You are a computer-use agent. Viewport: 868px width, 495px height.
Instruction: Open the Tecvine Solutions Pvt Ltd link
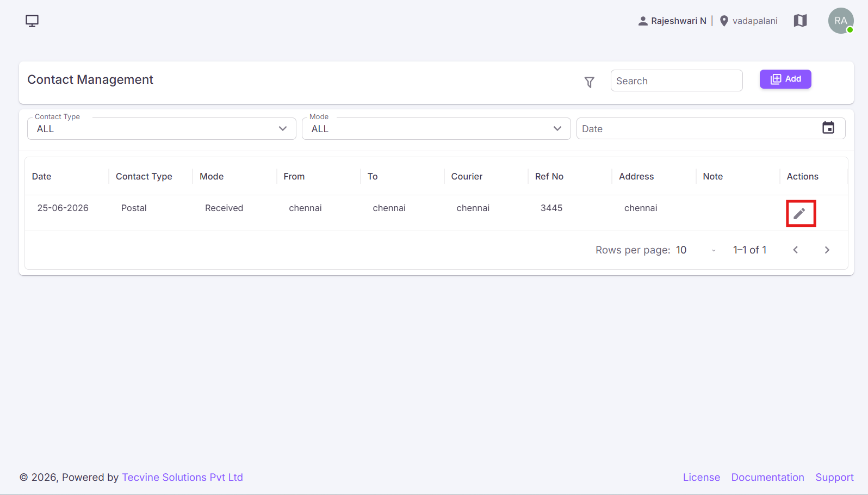[x=182, y=477]
